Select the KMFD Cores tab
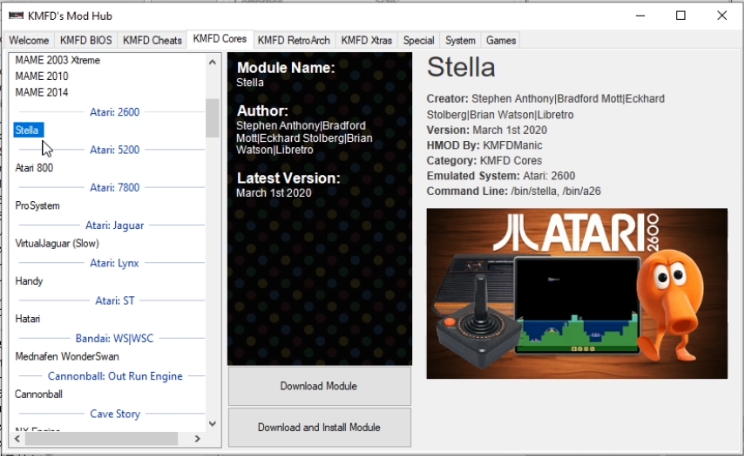This screenshot has height=456, width=744. tap(220, 39)
